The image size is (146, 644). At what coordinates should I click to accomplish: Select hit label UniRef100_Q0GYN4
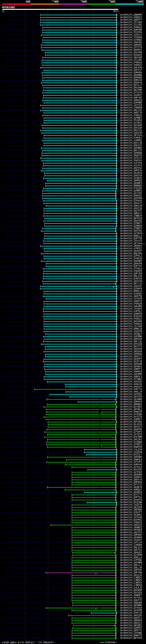131,53
